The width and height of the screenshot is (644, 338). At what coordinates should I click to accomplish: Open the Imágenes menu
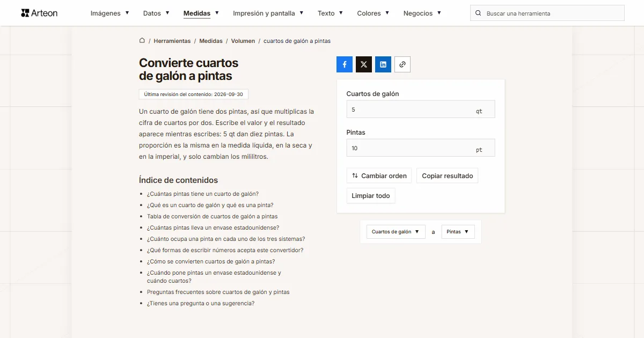pos(109,13)
